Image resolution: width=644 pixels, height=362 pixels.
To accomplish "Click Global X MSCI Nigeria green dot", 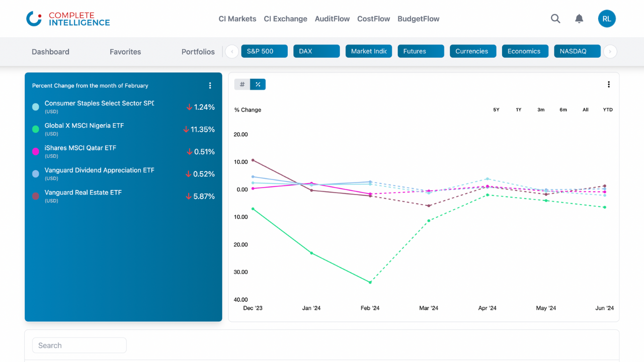I will tap(36, 129).
